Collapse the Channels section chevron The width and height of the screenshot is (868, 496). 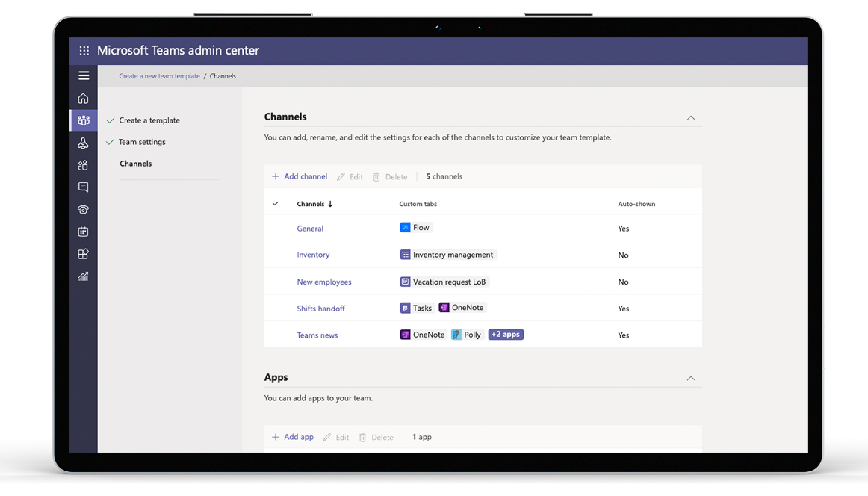pyautogui.click(x=691, y=117)
